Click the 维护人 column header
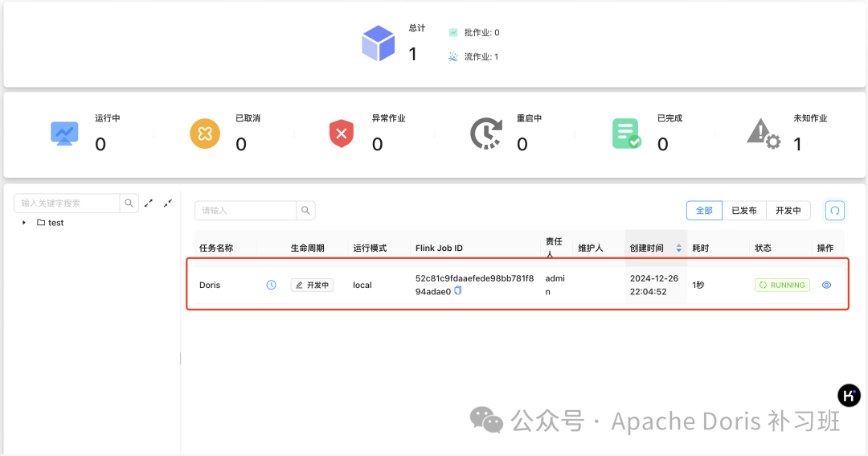868x456 pixels. pyautogui.click(x=591, y=249)
